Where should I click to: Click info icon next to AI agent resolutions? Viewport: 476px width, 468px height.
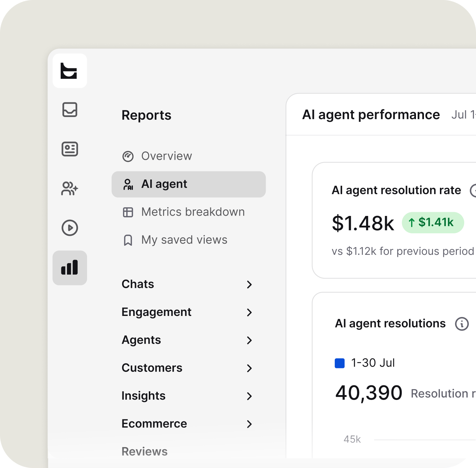[x=462, y=324]
